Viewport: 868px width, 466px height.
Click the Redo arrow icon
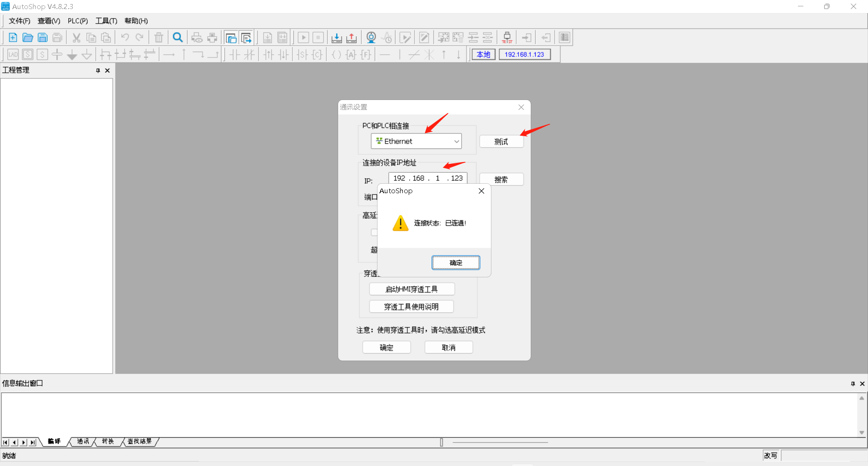click(140, 38)
